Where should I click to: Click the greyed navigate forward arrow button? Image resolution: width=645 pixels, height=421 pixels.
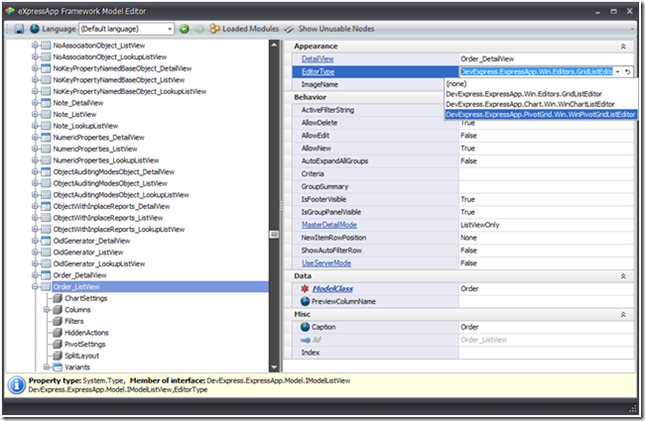click(x=200, y=29)
